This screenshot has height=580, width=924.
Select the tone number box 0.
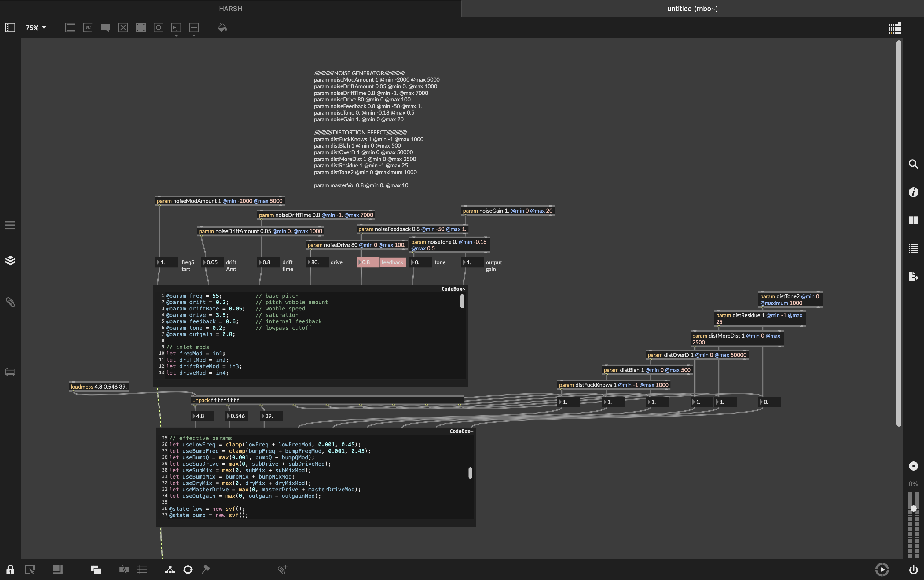pyautogui.click(x=421, y=262)
